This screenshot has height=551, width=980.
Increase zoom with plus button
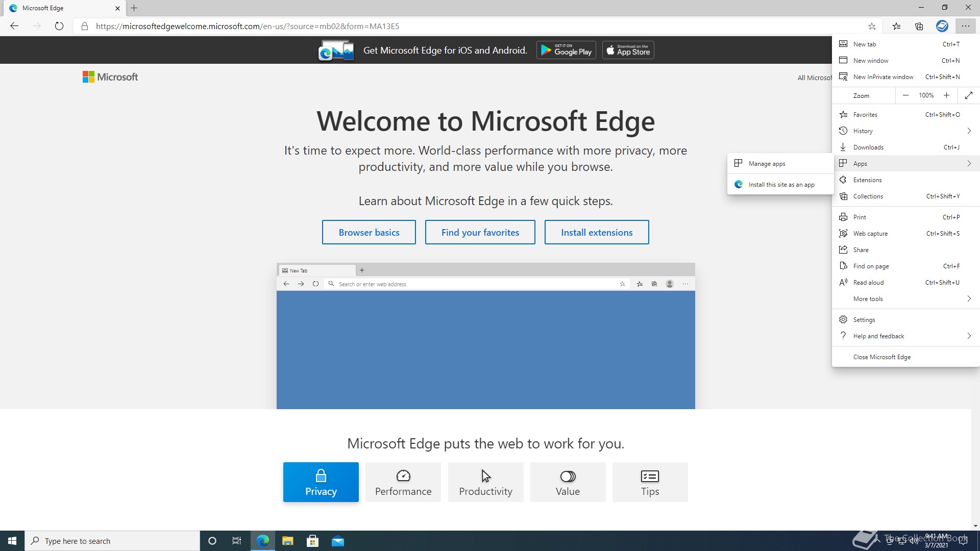[946, 95]
